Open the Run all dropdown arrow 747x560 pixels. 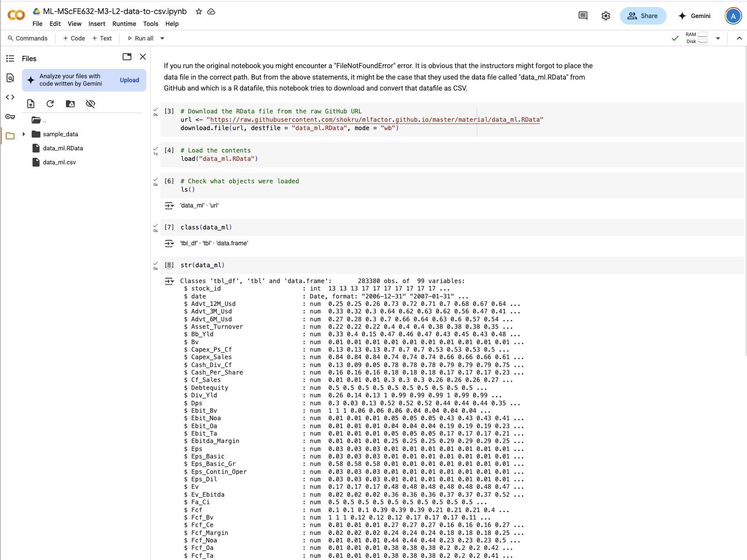[162, 38]
